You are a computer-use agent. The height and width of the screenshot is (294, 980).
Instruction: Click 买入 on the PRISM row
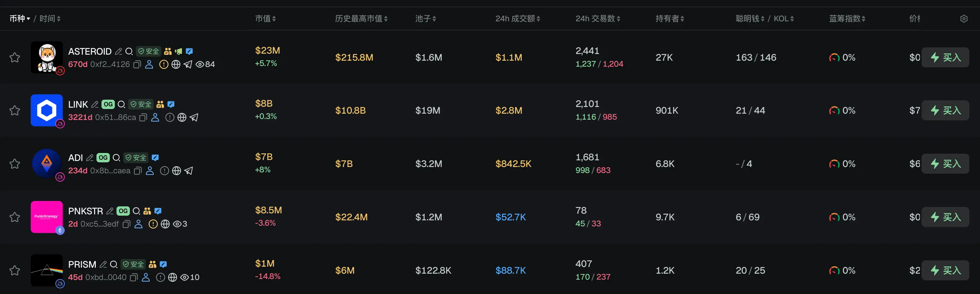click(x=945, y=270)
